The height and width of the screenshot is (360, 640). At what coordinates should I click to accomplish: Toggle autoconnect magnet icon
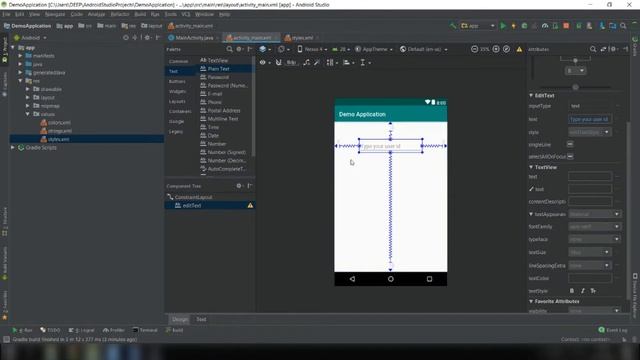point(278,62)
